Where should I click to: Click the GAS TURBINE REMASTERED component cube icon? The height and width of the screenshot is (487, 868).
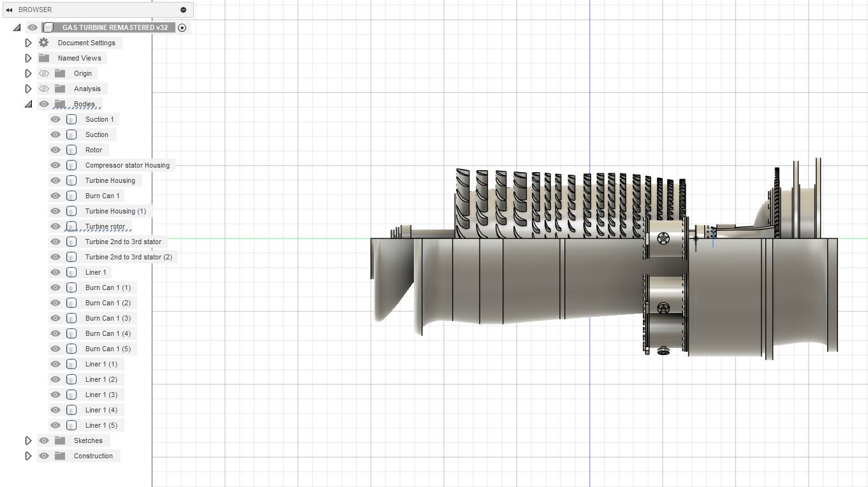(x=47, y=27)
